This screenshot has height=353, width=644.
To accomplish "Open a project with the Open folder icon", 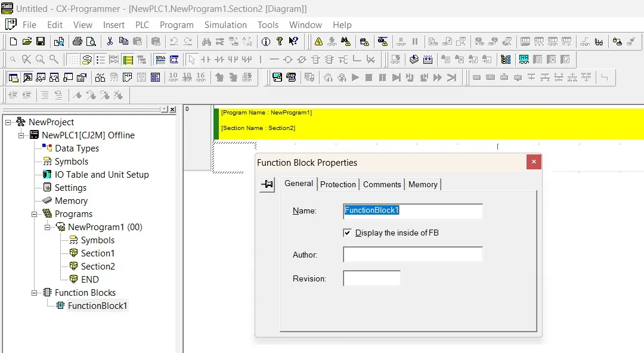I will pyautogui.click(x=27, y=42).
